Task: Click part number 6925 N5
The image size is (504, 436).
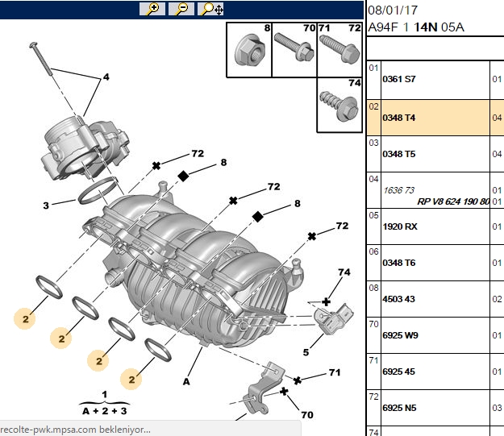Action: click(399, 408)
